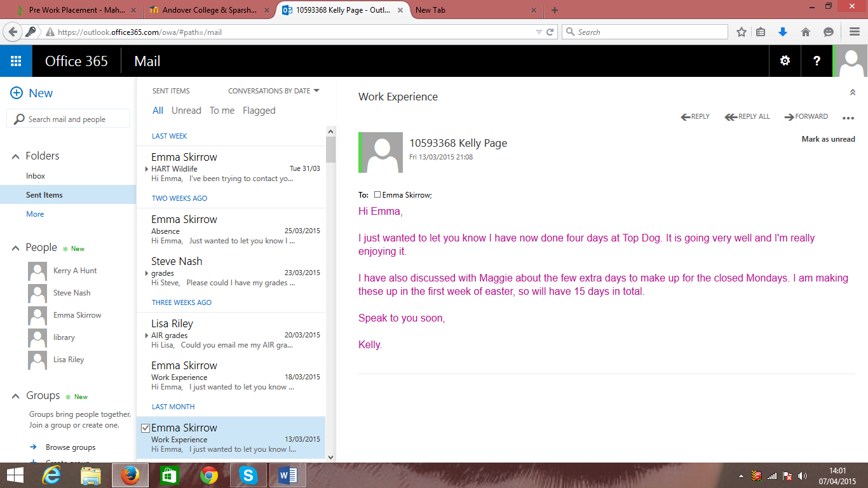868x488 pixels.
Task: Open Emma Skirrow contact avatar in People
Action: point(37,315)
